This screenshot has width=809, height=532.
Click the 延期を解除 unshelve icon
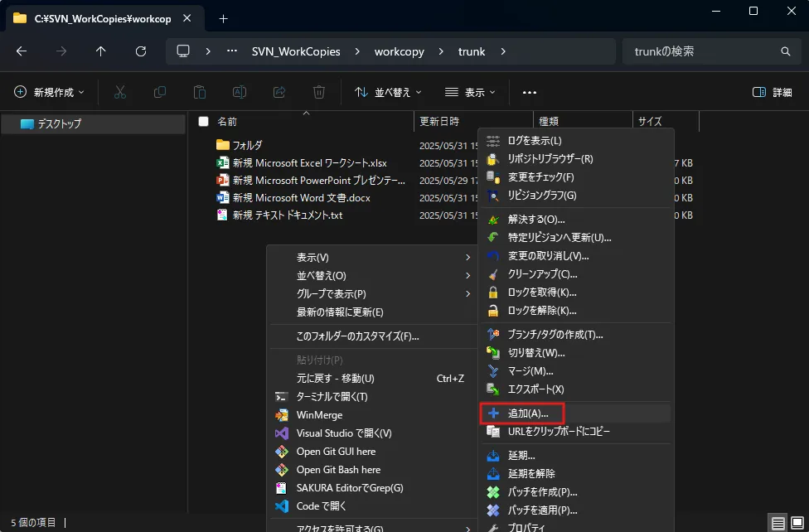coord(493,474)
